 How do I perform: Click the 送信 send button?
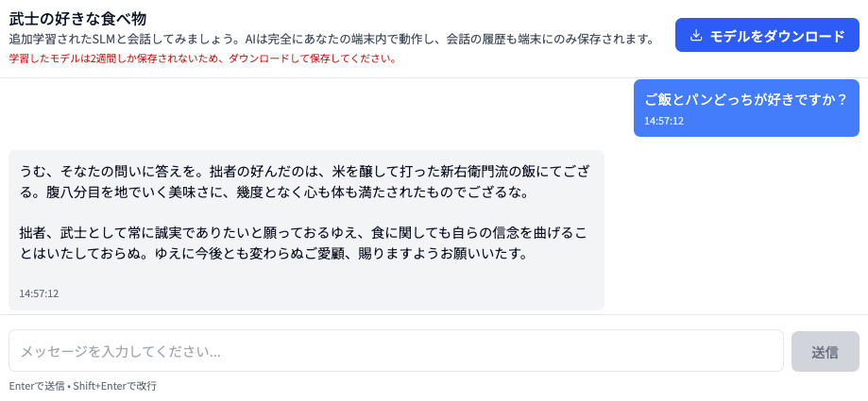click(x=825, y=352)
